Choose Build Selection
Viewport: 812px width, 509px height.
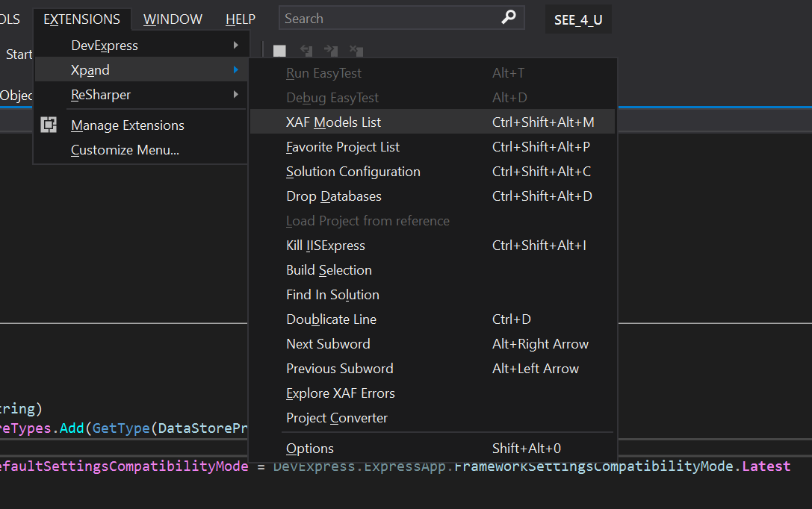tap(433, 269)
